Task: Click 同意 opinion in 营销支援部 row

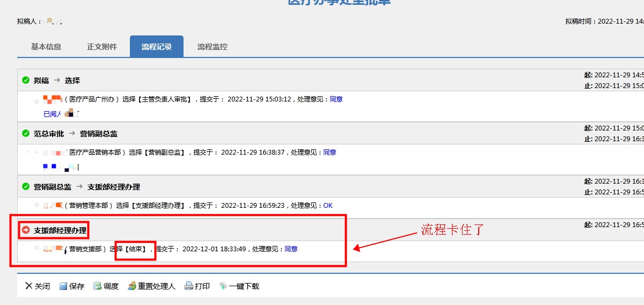Action: click(291, 249)
